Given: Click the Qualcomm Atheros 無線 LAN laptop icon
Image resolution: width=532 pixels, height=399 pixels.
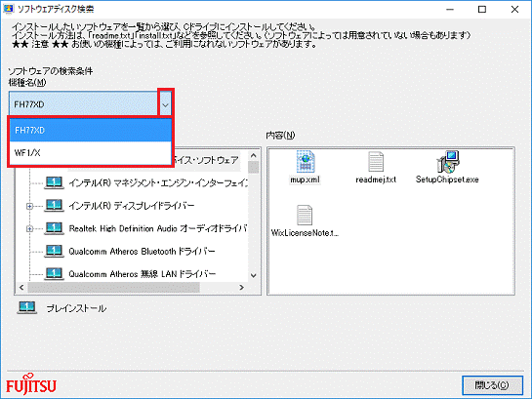Looking at the screenshot, I should 54,273.
